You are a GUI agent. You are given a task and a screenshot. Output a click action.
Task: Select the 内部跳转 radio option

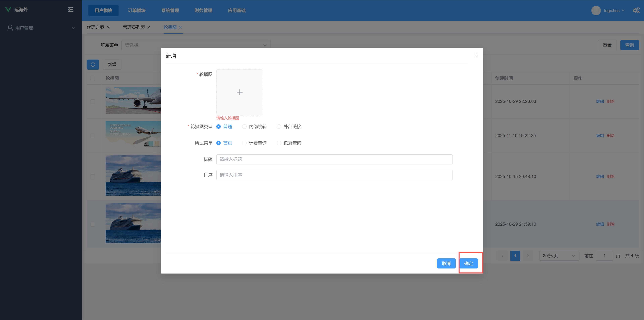pyautogui.click(x=244, y=127)
